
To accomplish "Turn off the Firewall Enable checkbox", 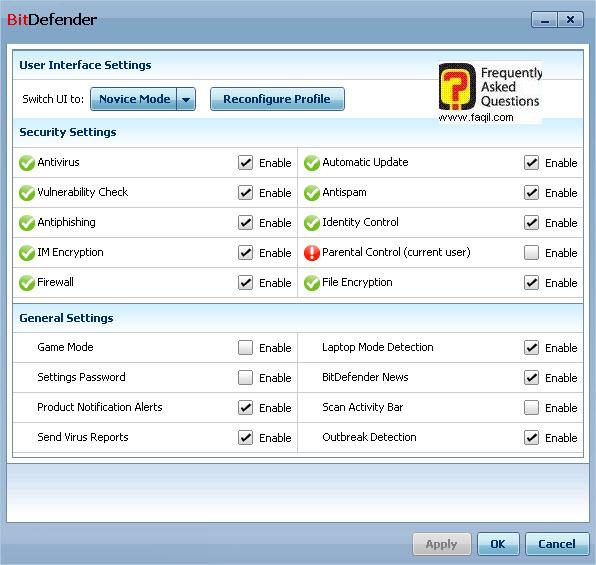I will tap(246, 282).
